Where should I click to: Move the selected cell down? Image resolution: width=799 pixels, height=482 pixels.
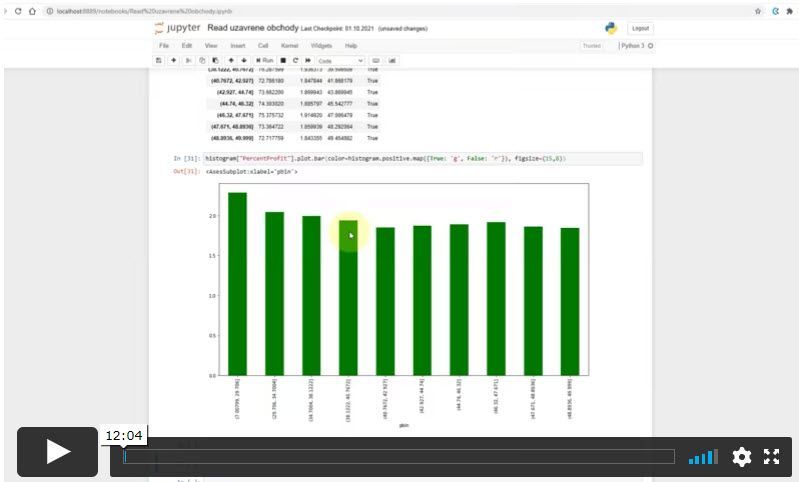click(244, 61)
